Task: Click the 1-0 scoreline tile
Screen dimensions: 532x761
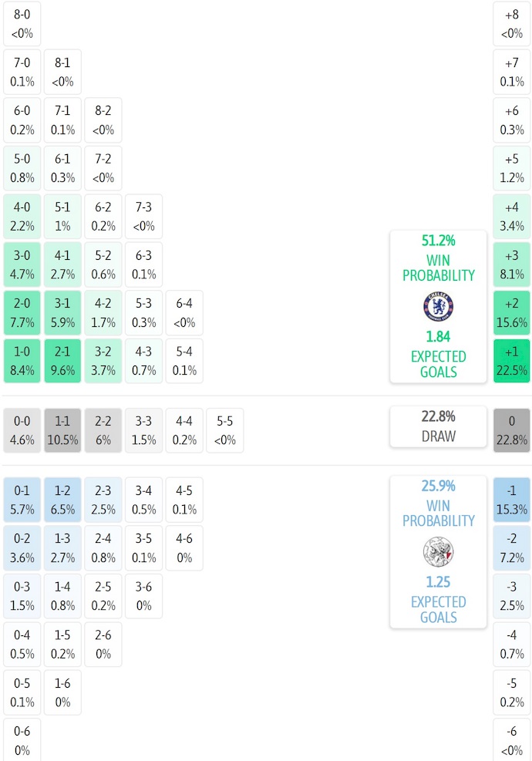Action: pyautogui.click(x=22, y=361)
